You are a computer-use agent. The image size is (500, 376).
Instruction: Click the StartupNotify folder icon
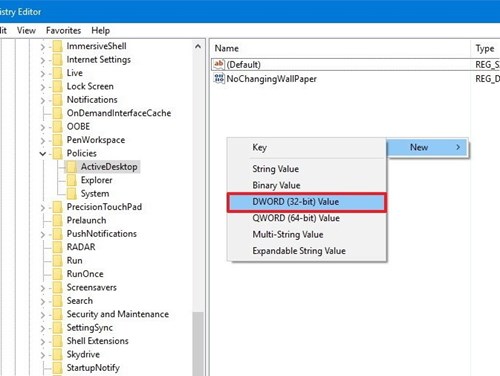(58, 368)
